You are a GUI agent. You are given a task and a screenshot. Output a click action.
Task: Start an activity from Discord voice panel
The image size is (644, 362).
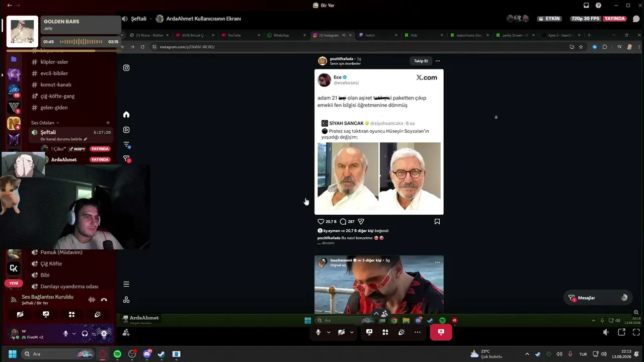71,314
